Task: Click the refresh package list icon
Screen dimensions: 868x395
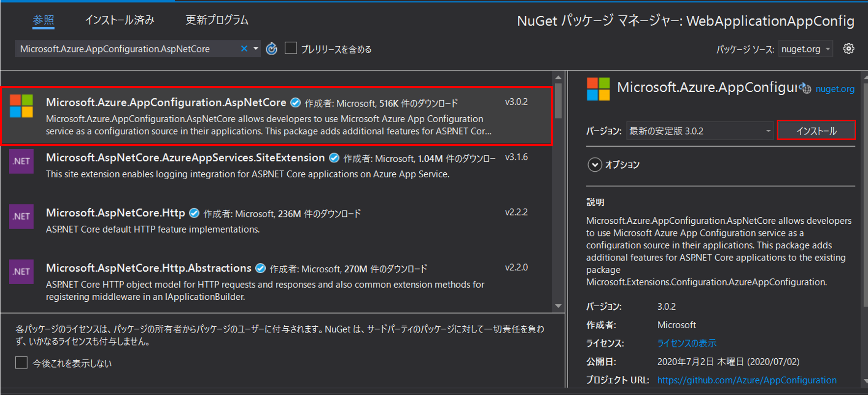Action: pos(271,49)
